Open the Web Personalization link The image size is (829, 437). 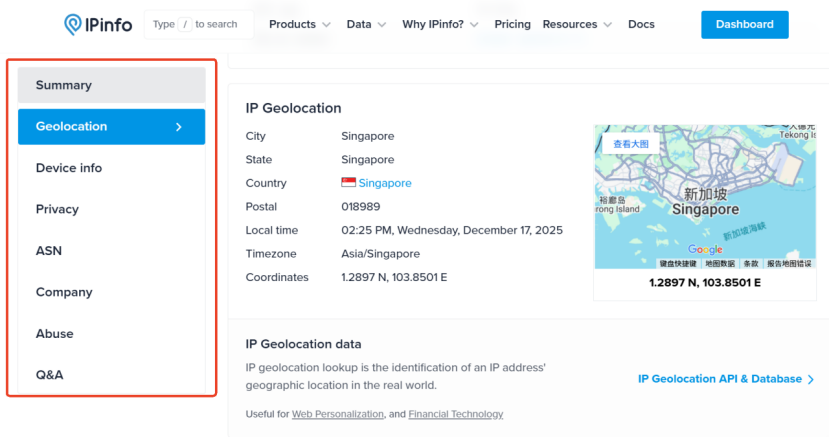point(338,414)
